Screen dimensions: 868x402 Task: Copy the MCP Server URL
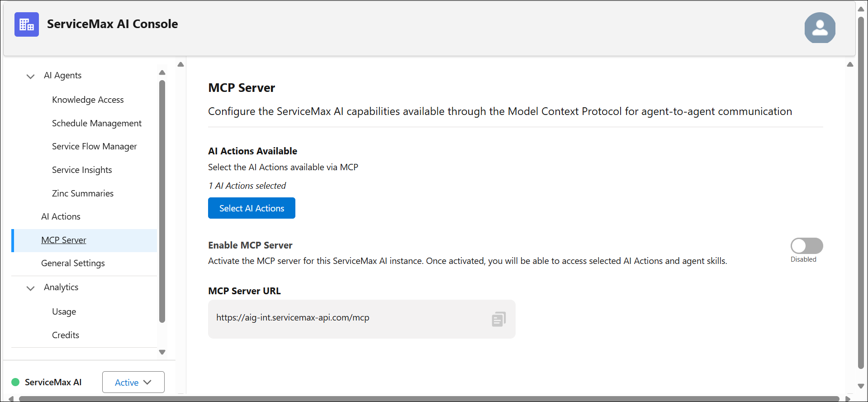tap(498, 319)
